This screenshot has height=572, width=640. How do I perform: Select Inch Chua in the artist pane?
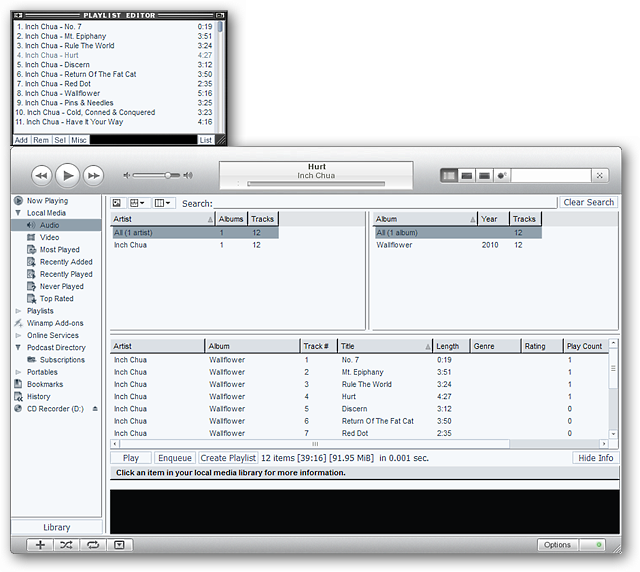[195, 245]
